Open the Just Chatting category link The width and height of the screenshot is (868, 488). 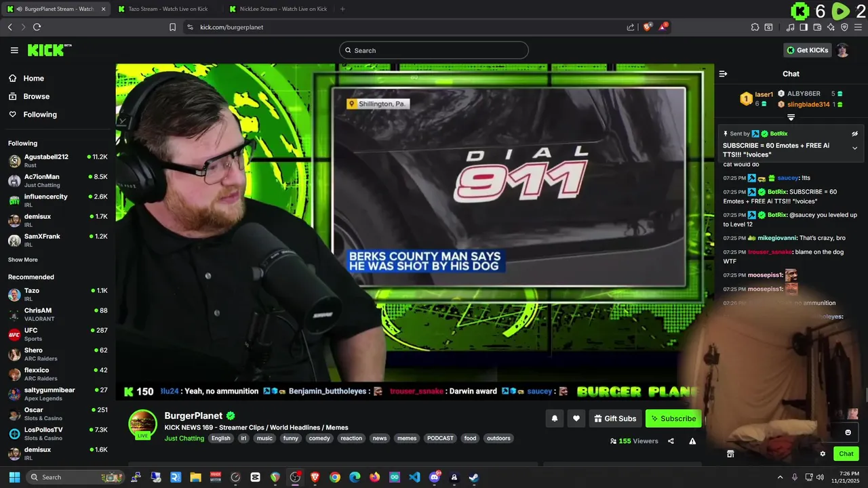coord(184,439)
